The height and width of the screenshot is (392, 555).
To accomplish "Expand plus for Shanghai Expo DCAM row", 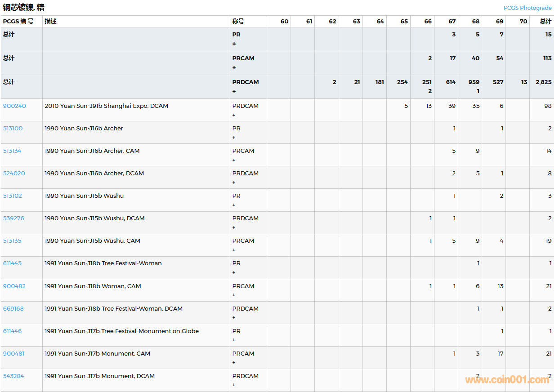I will (x=234, y=115).
